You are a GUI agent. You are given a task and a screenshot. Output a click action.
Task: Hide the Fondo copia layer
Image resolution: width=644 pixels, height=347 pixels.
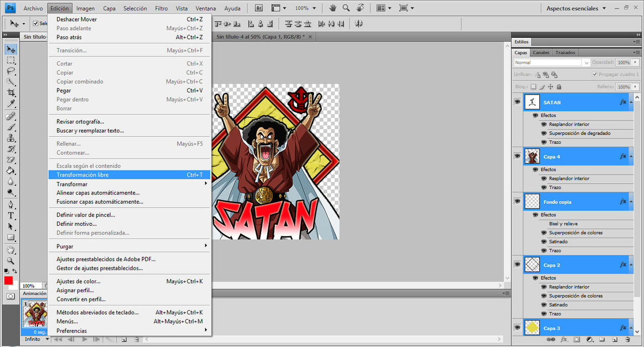(517, 201)
